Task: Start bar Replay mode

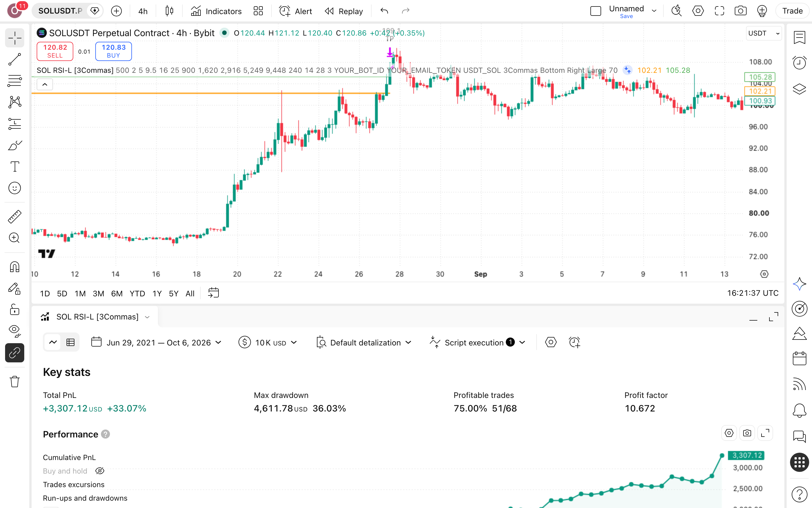Action: click(x=344, y=11)
